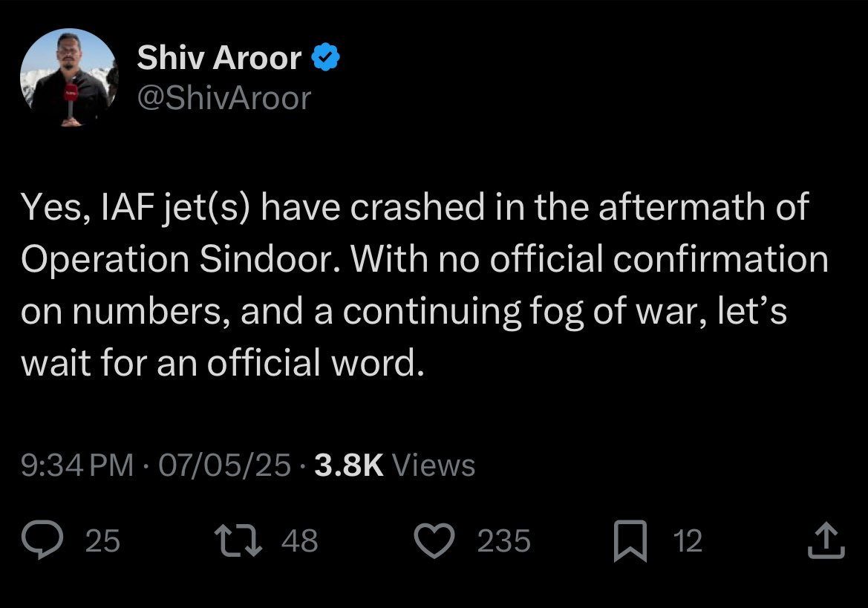Viewport: 868px width, 608px height.
Task: Click the reply count 25
Action: [102, 541]
